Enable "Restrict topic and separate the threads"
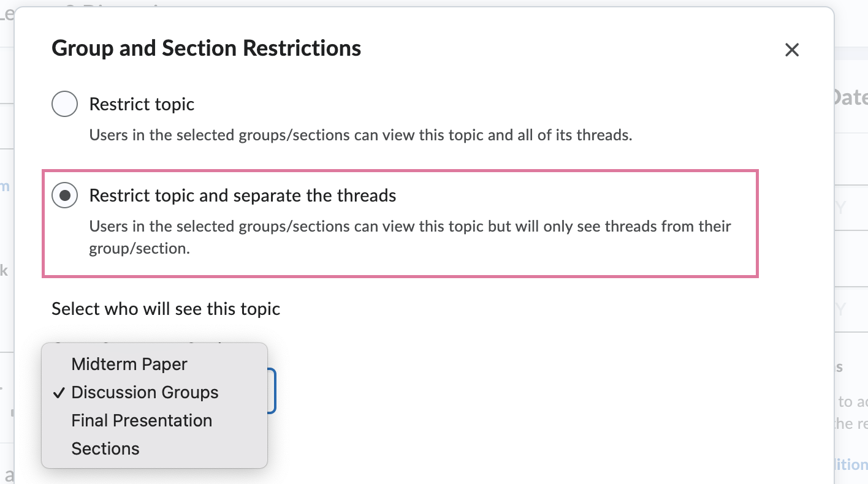 click(64, 195)
